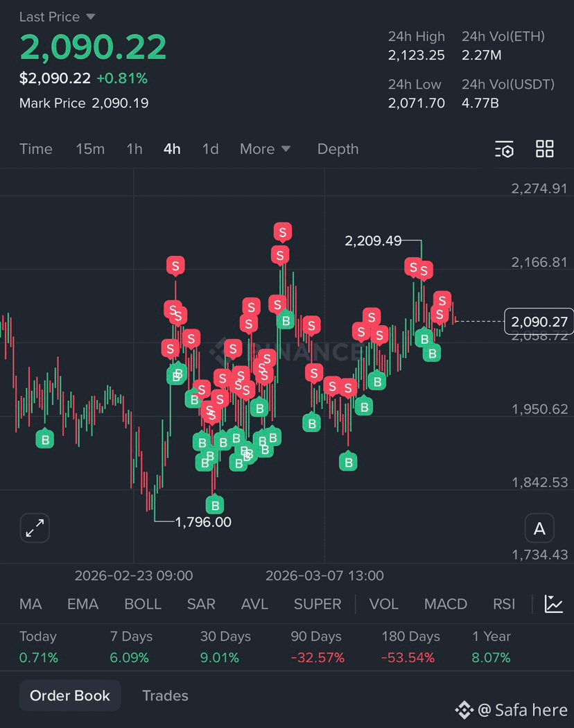Screen dimensions: 574x728
Task: Tap the 24h Low value 2,071.70
Action: [x=416, y=103]
